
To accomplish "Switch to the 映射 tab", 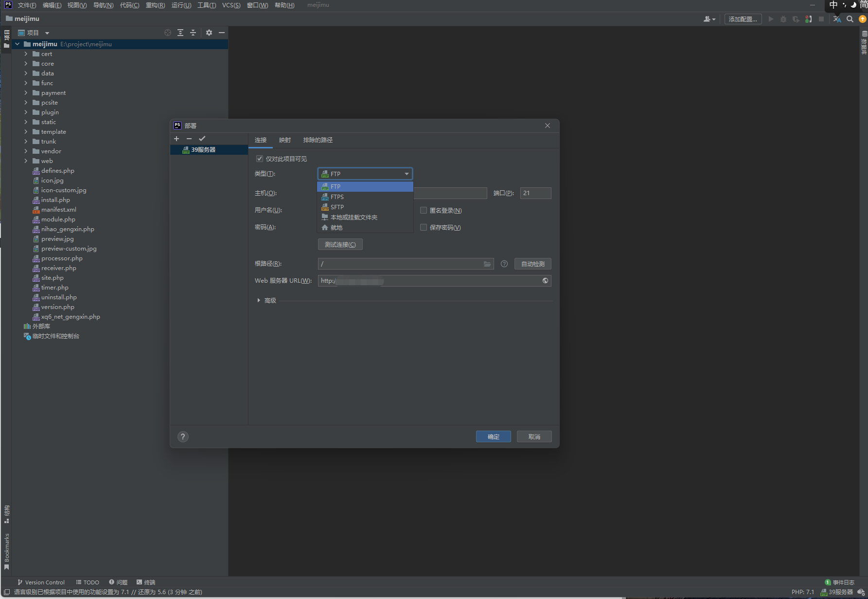I will tap(285, 140).
